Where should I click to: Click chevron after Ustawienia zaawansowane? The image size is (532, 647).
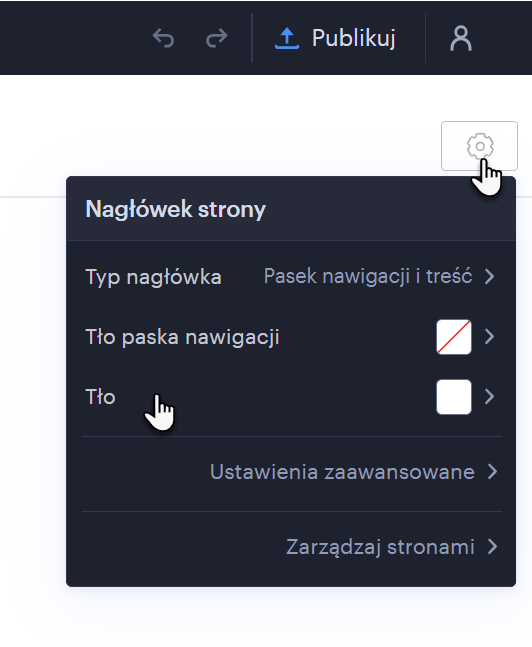coord(492,472)
